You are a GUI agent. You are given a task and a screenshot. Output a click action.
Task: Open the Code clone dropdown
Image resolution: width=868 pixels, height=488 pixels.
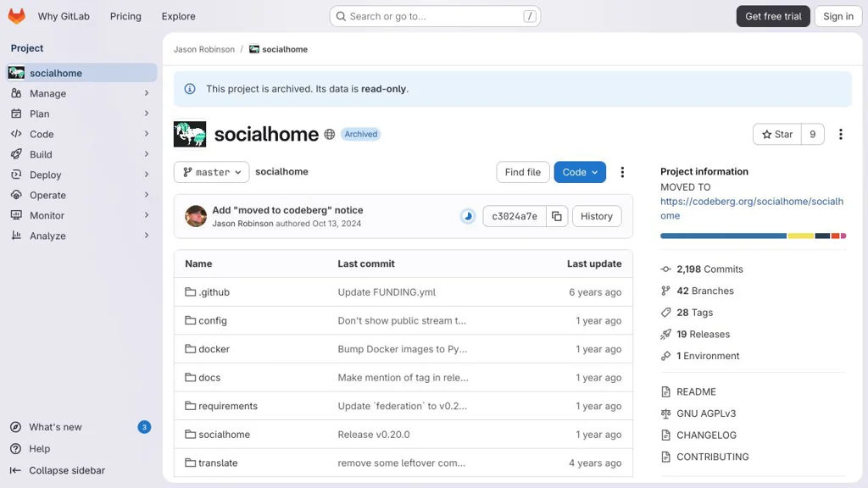pos(580,172)
